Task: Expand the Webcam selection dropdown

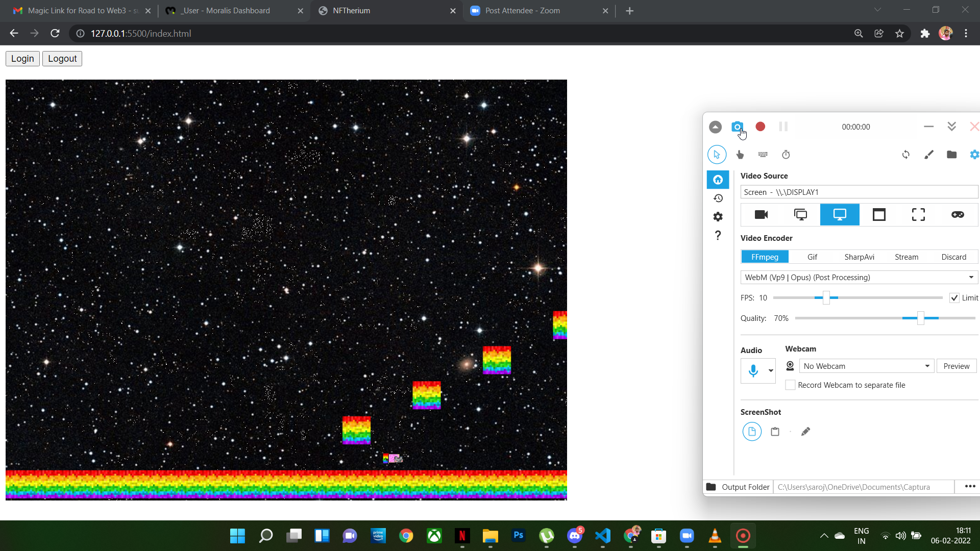Action: (x=928, y=366)
